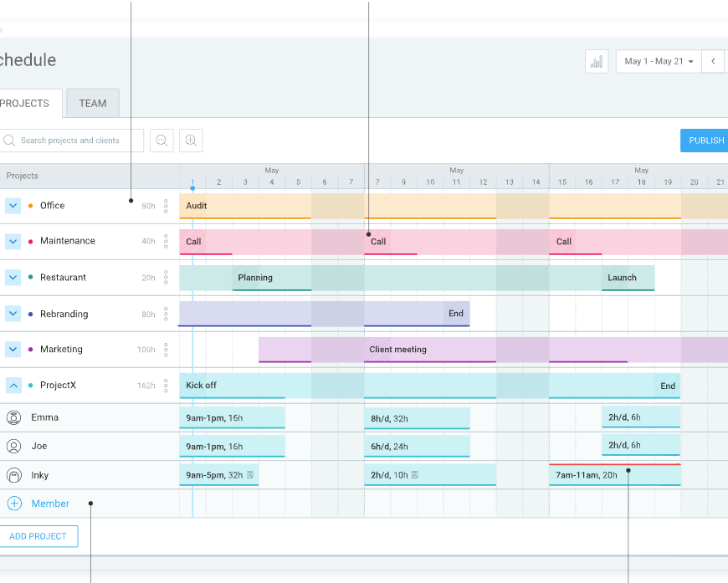Open the bar chart report icon

(x=597, y=62)
